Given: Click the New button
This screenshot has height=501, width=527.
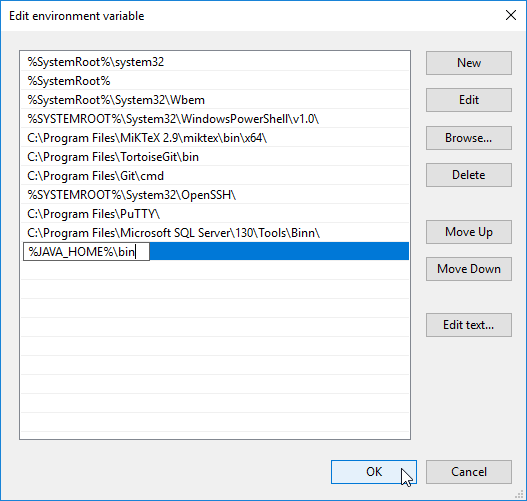Looking at the screenshot, I should coord(469,63).
